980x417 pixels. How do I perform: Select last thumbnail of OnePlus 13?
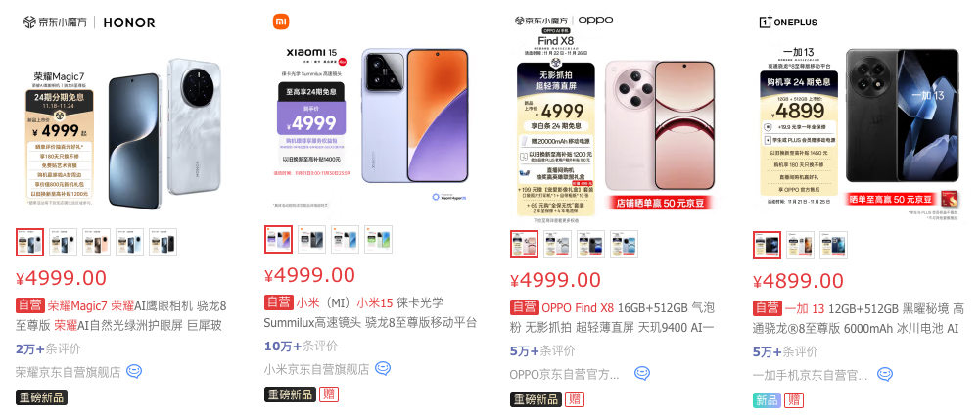[x=834, y=245]
